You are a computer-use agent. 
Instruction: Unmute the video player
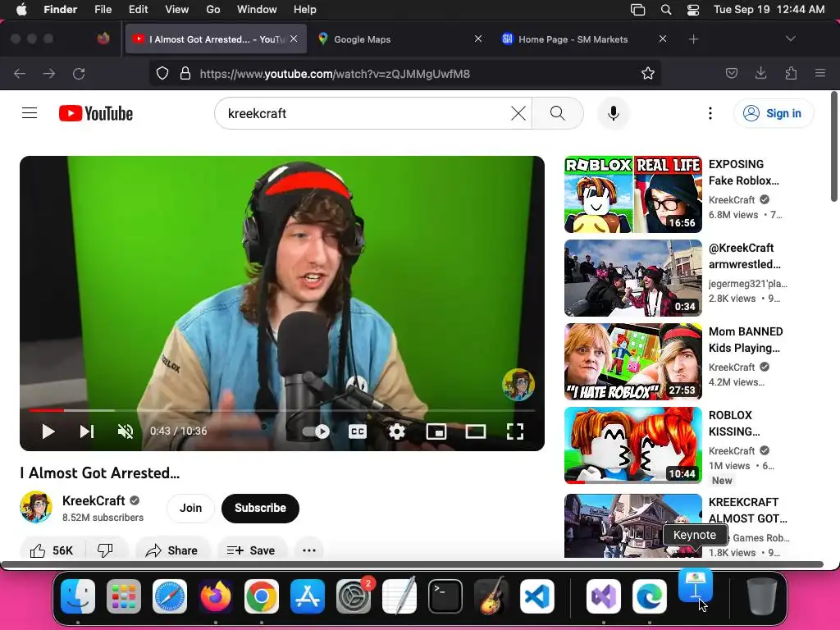tap(126, 431)
